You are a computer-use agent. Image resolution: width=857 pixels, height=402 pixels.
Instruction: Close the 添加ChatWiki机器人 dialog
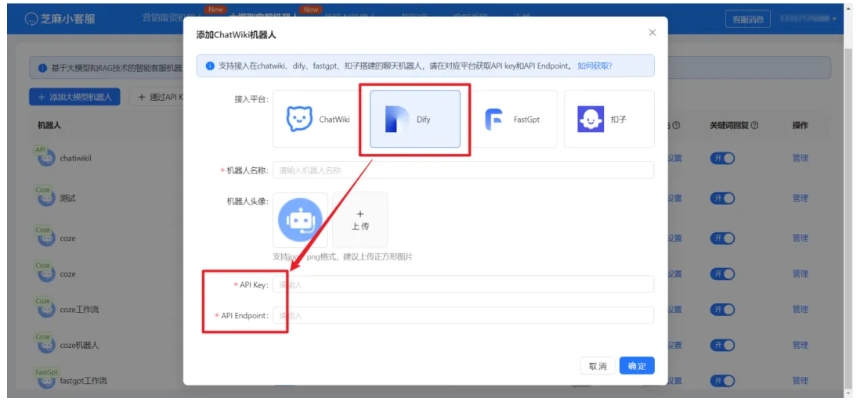pyautogui.click(x=652, y=33)
